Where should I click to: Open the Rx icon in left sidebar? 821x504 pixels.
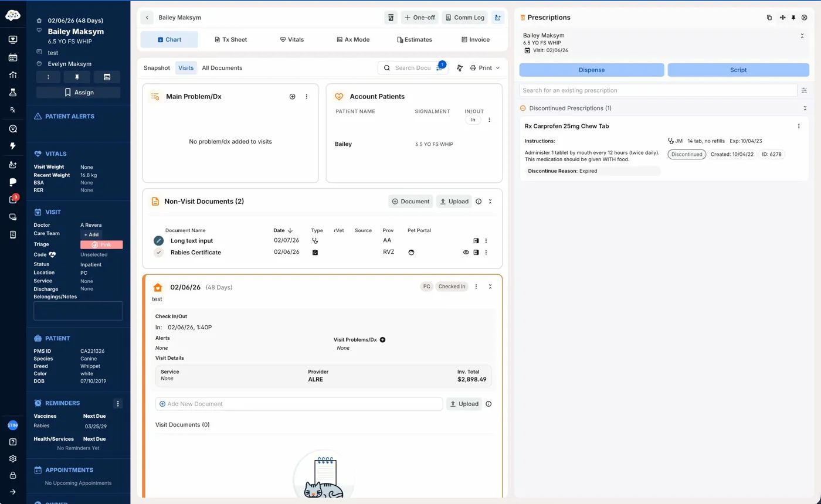[13, 110]
